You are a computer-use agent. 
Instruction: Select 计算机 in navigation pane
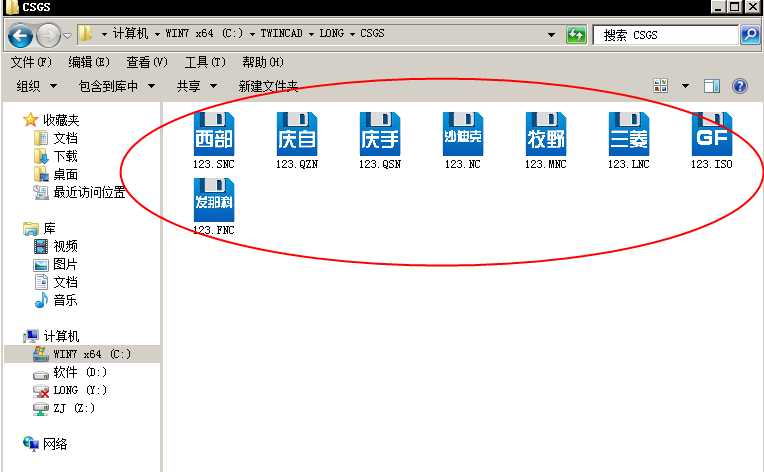tap(51, 336)
